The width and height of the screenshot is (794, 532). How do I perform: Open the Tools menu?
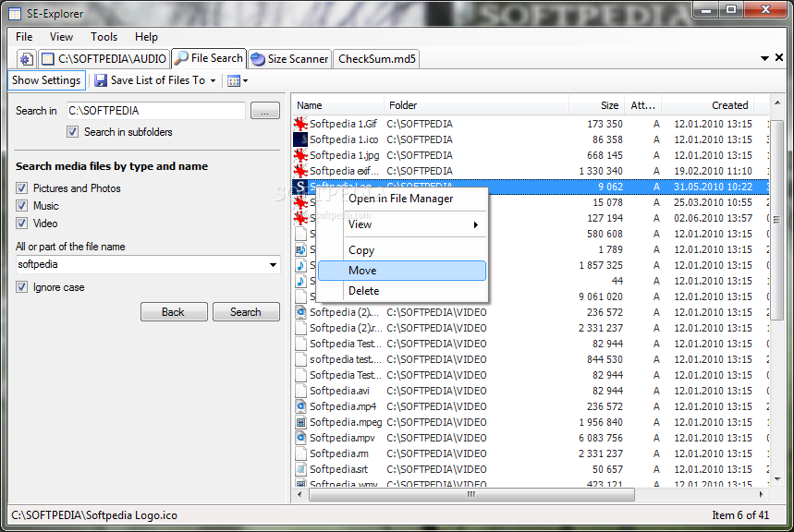[x=104, y=37]
